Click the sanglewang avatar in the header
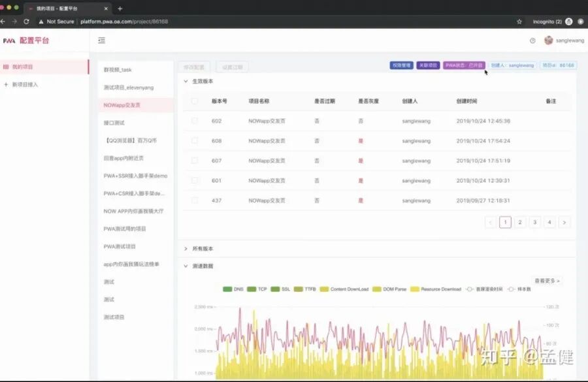 click(x=549, y=39)
